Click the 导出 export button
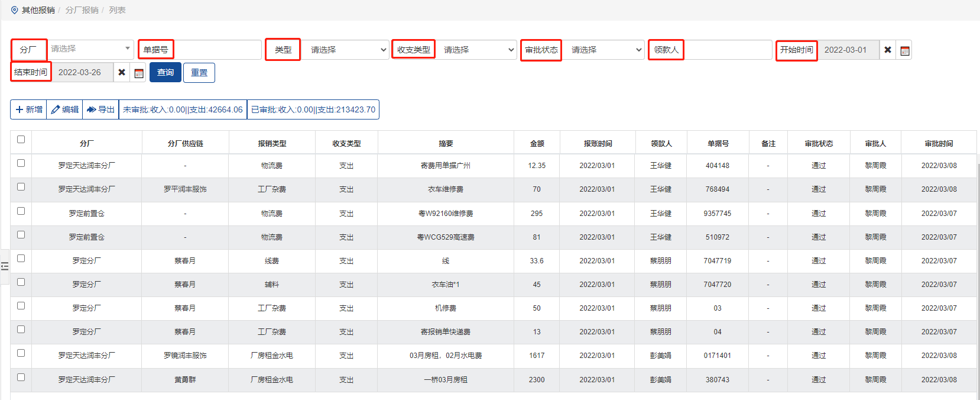 100,109
